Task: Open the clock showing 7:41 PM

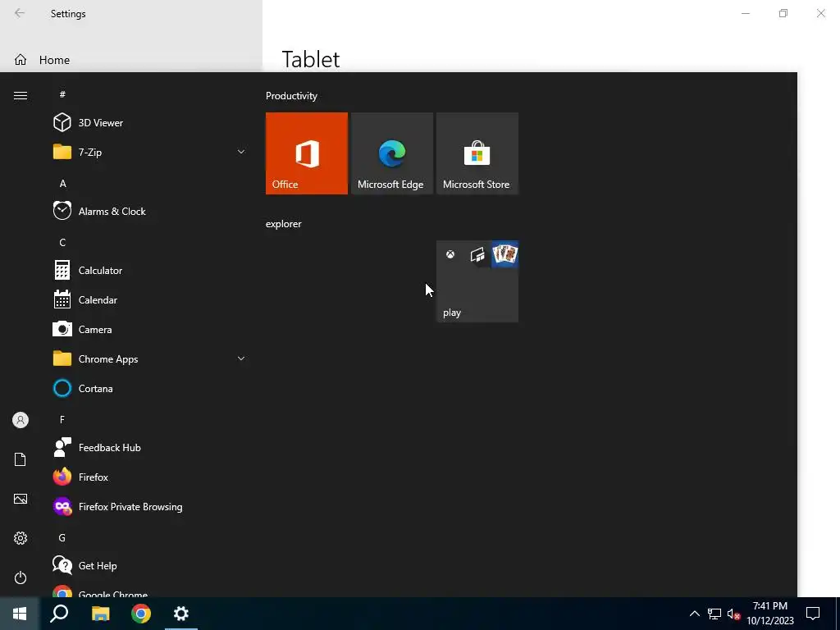Action: [769, 614]
